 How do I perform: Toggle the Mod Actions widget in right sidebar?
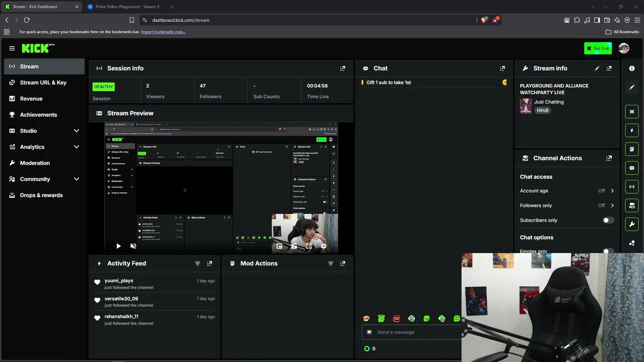(632, 149)
